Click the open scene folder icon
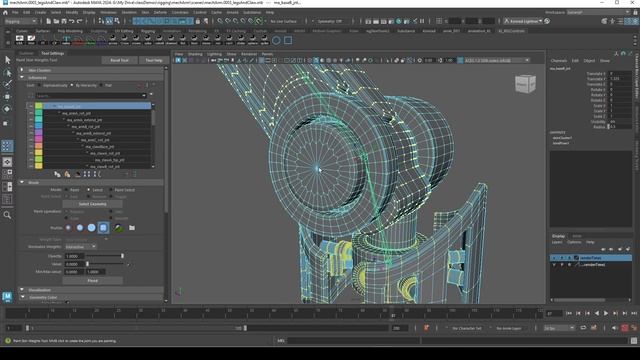The image size is (640, 360). coord(56,21)
